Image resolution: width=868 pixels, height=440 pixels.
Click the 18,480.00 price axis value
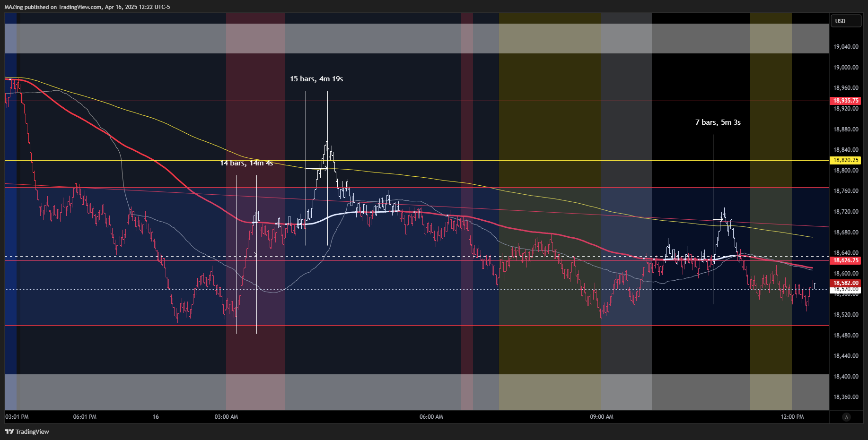pyautogui.click(x=846, y=336)
